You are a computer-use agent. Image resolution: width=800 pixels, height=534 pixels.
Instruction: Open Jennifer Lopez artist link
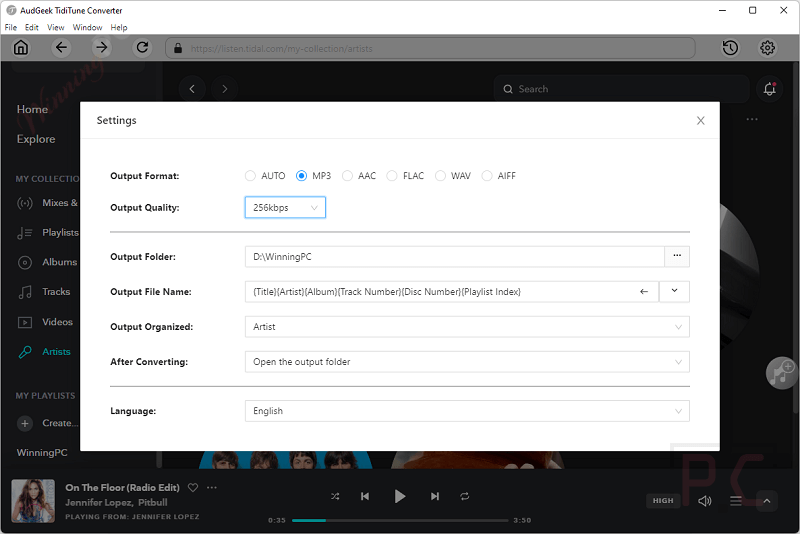tap(99, 502)
